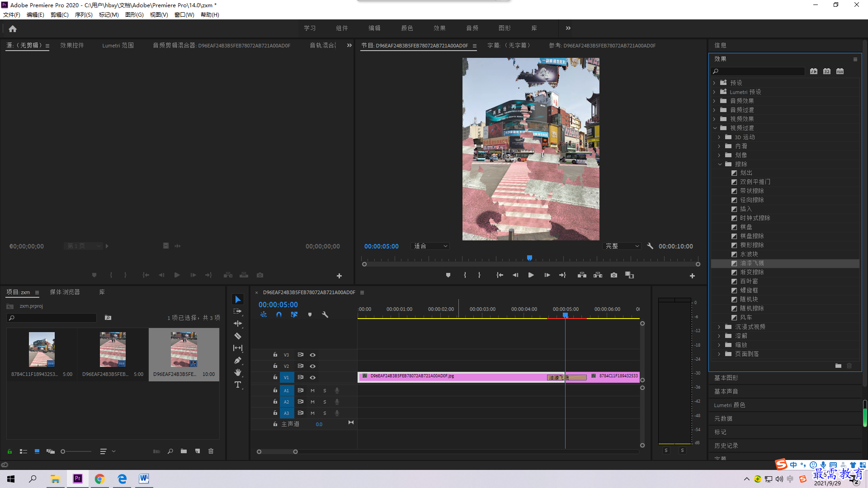Click Export Frame camera icon in program monitor
This screenshot has width=868, height=488.
[x=613, y=275]
